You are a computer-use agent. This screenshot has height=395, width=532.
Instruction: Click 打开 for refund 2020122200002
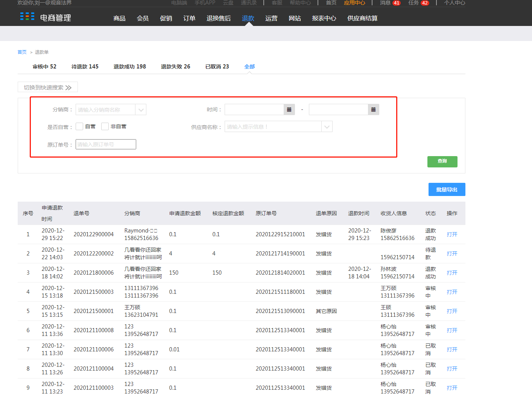[452, 254]
